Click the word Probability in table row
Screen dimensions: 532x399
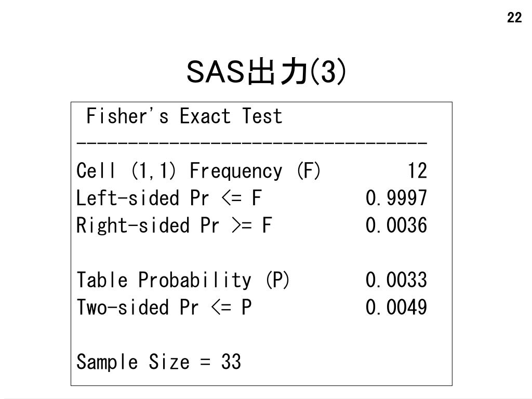pyautogui.click(x=195, y=280)
